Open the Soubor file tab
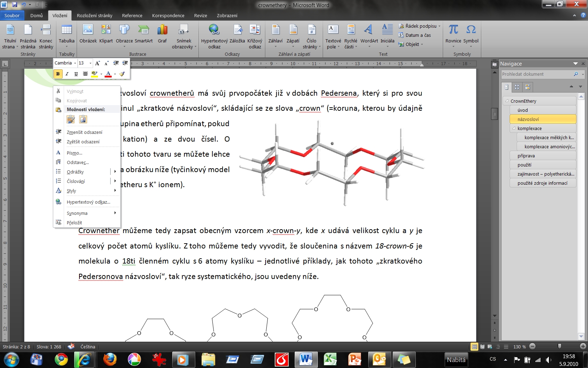Screen dimensions: 588x368 tap(12, 15)
